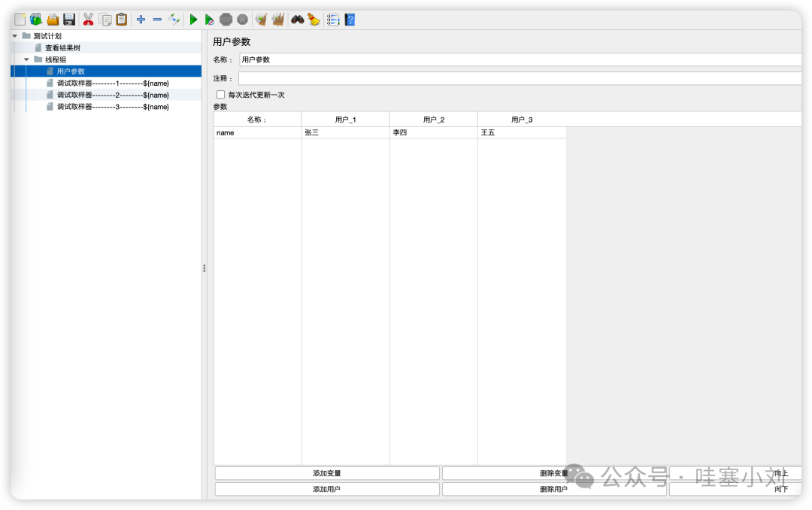Select 调试取样器 number 2 in tree
The height and width of the screenshot is (510, 812).
pyautogui.click(x=113, y=96)
